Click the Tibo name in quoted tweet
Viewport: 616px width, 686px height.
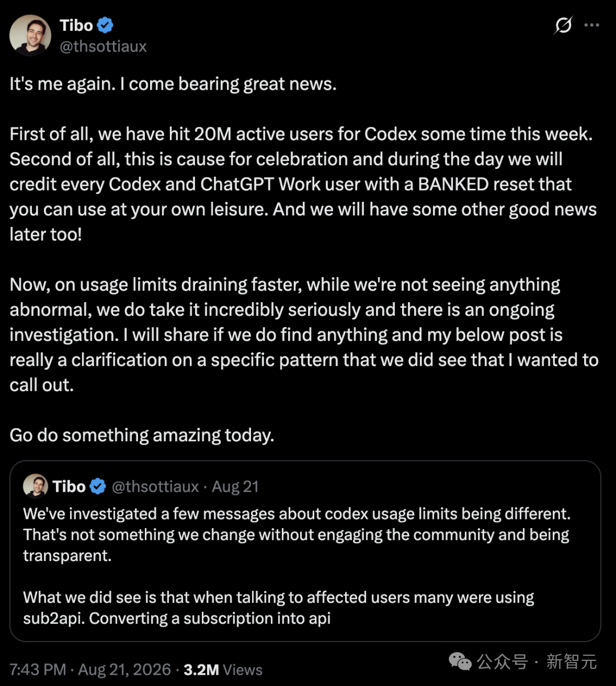[69, 486]
